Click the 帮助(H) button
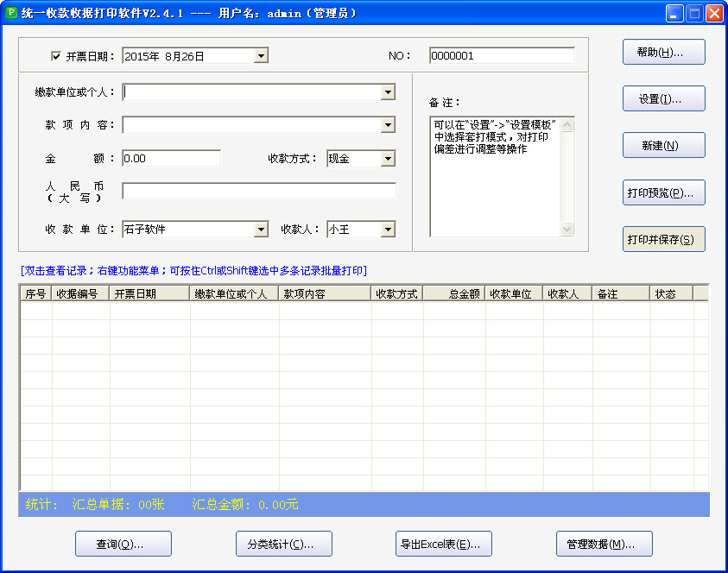 point(663,52)
